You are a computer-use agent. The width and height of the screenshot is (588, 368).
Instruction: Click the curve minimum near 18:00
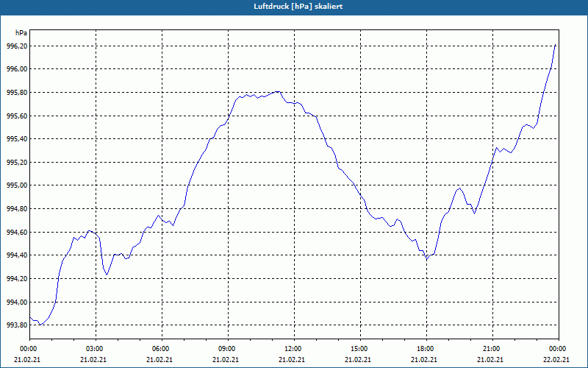pyautogui.click(x=427, y=259)
